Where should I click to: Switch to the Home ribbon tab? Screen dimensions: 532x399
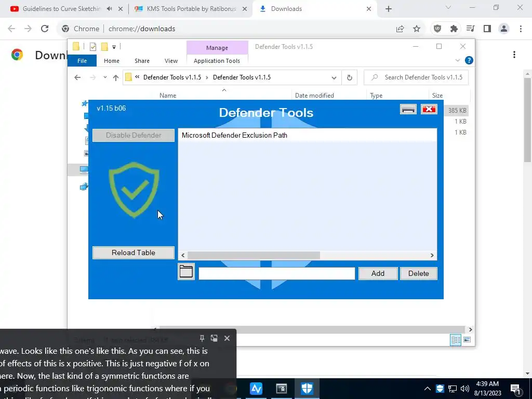tap(112, 61)
